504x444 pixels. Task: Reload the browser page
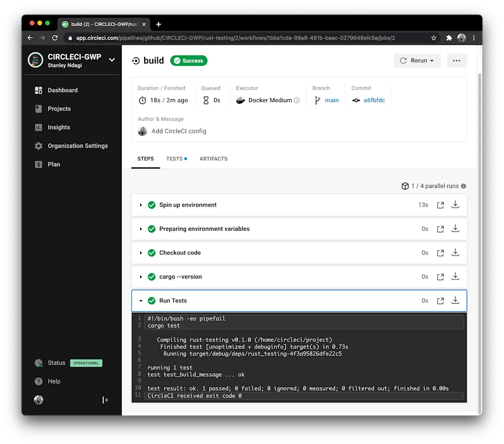[55, 38]
